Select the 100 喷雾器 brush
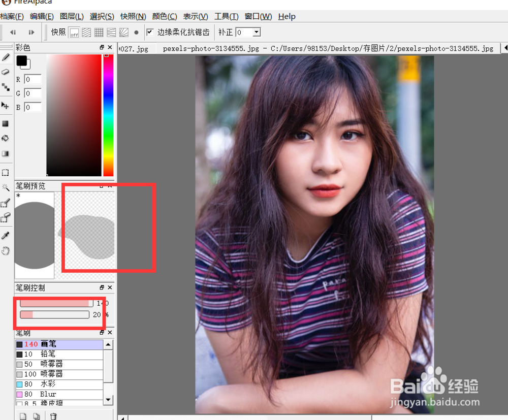Viewport: 508px width, 420px height. click(59, 374)
